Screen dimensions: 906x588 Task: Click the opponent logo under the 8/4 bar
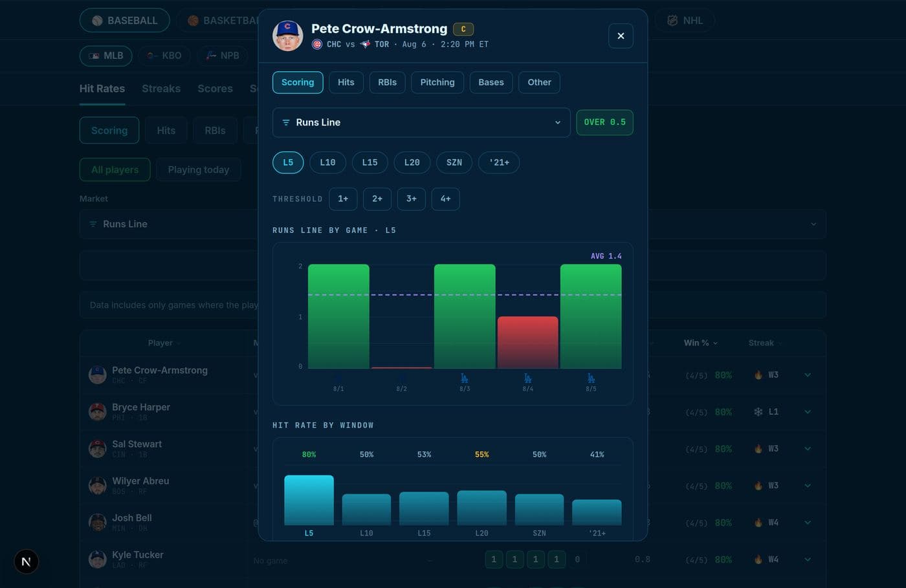(528, 378)
